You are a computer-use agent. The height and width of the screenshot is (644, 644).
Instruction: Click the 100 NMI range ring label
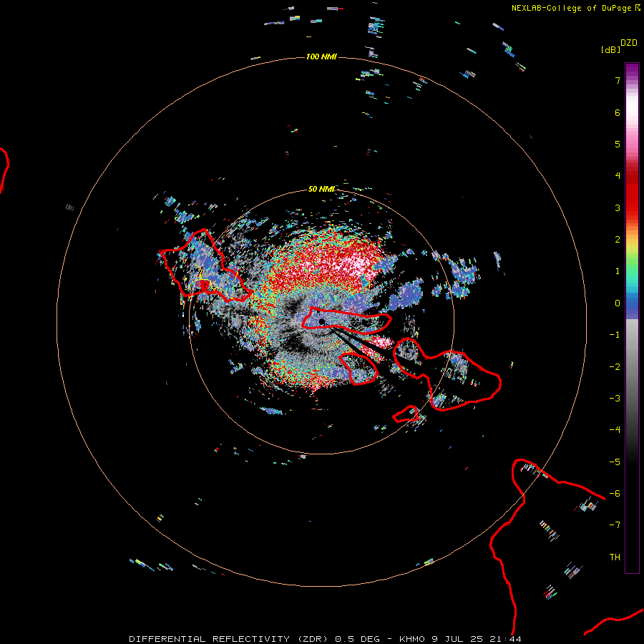pyautogui.click(x=321, y=57)
